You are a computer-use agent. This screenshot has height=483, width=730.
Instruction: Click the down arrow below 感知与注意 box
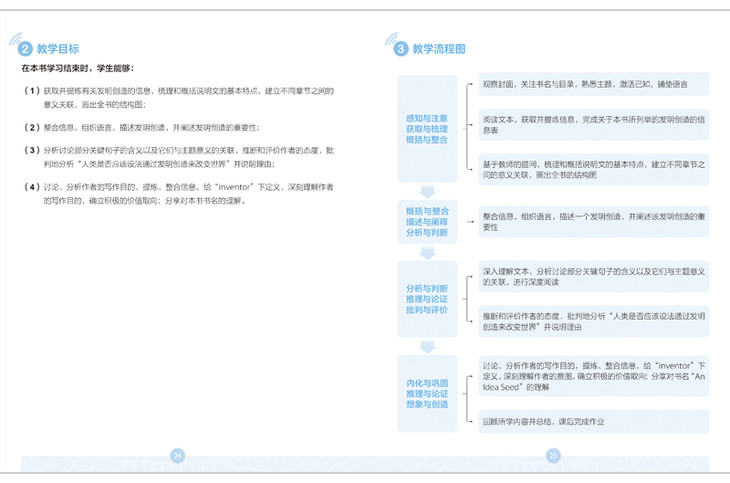coord(427,192)
